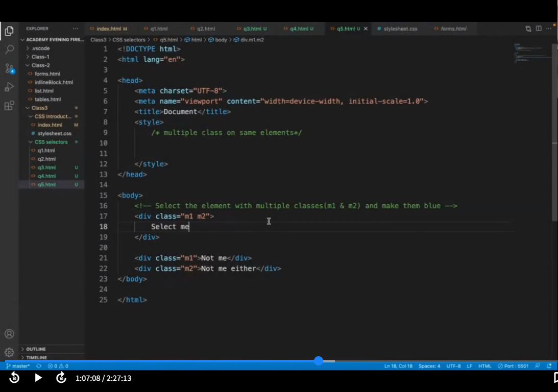558x392 pixels.
Task: Skip back 10 seconds
Action: coord(14,378)
